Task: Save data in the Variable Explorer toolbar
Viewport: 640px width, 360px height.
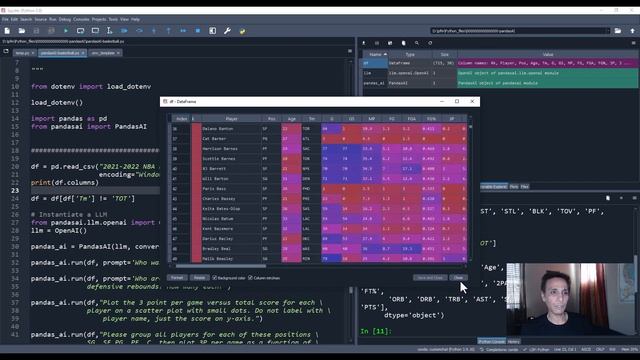Action: coord(377,43)
